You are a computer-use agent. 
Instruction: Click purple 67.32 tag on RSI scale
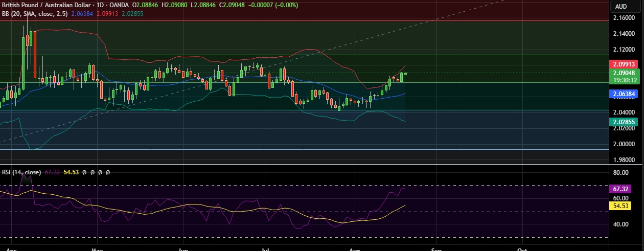[x=620, y=189]
